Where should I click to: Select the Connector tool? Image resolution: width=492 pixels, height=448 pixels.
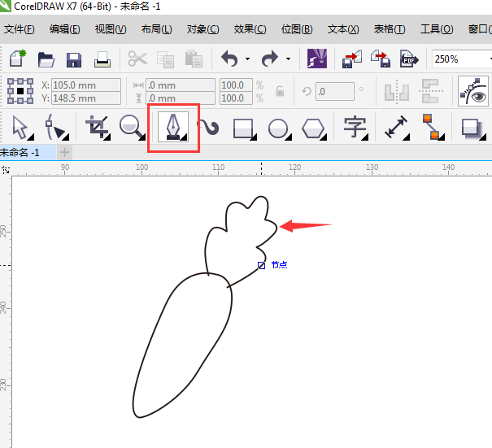click(433, 128)
